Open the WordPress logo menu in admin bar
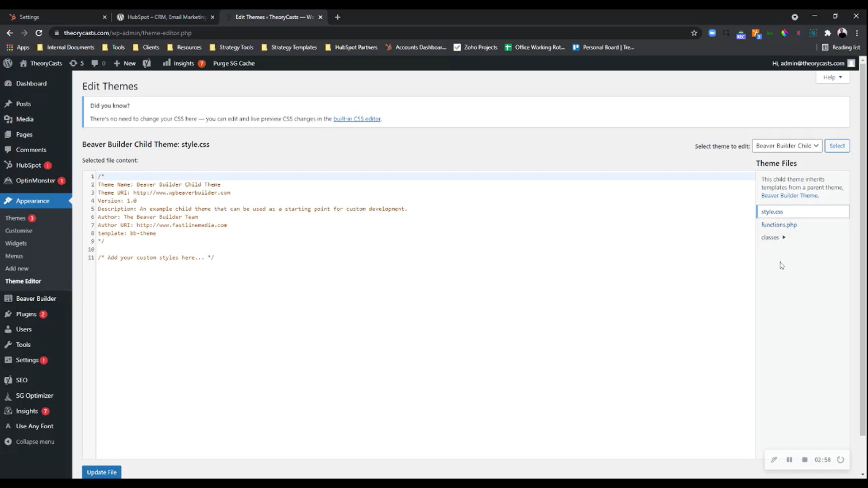 click(8, 63)
